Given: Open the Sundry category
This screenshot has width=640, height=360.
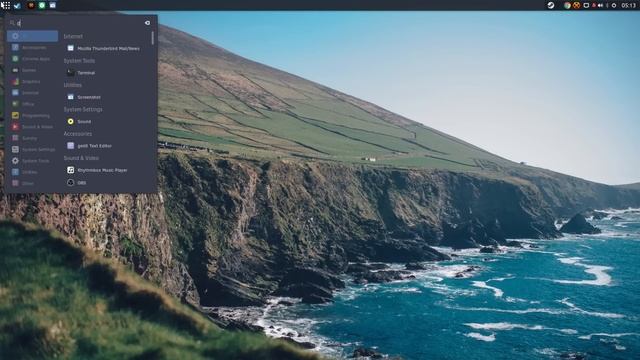Looking at the screenshot, I should pyautogui.click(x=32, y=138).
